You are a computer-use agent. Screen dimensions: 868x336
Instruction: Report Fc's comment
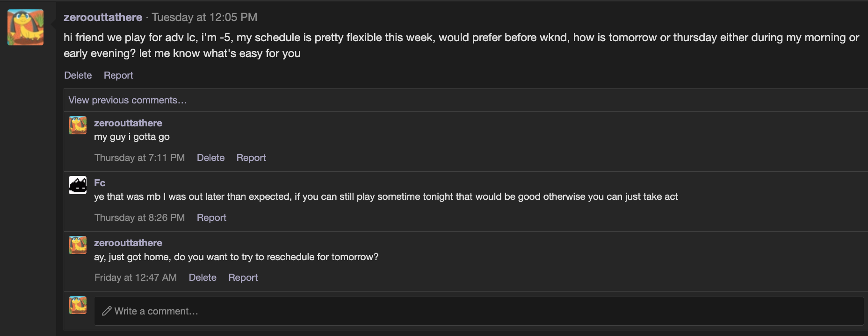[211, 218]
